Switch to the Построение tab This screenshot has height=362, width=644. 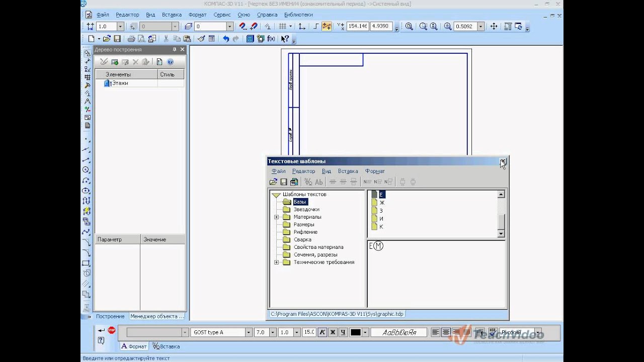tap(110, 316)
